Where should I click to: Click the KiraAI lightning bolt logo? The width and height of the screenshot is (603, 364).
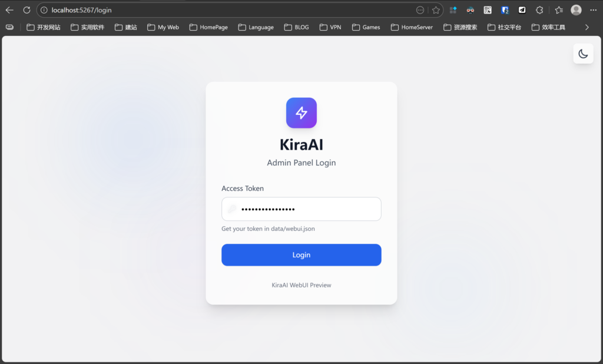click(x=301, y=112)
